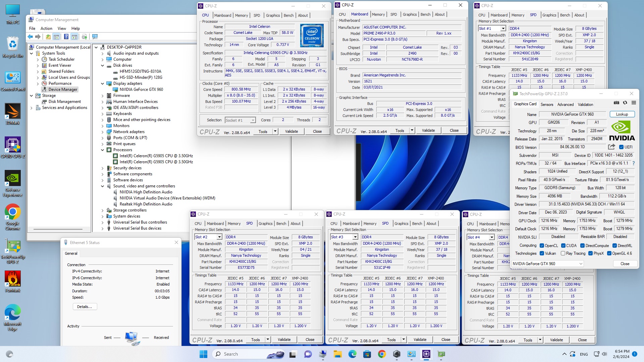Open Task View from the taskbar
This screenshot has width=644, height=362.
click(292, 354)
